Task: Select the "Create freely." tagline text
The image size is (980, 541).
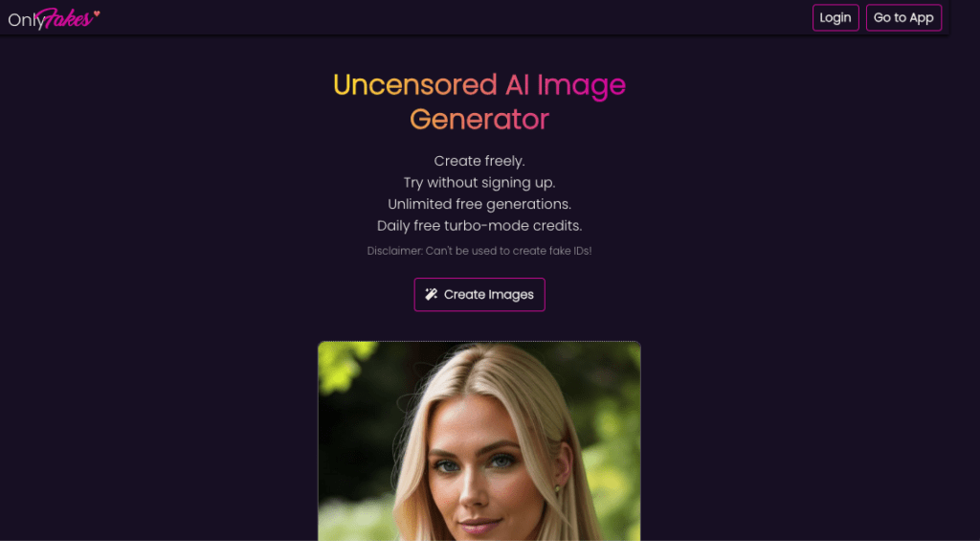Action: pyautogui.click(x=479, y=161)
